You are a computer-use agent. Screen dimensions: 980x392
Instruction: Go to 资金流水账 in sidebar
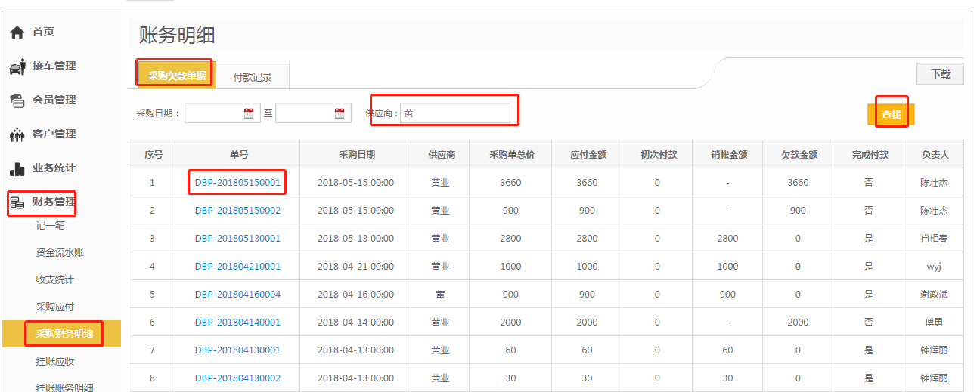pyautogui.click(x=60, y=252)
